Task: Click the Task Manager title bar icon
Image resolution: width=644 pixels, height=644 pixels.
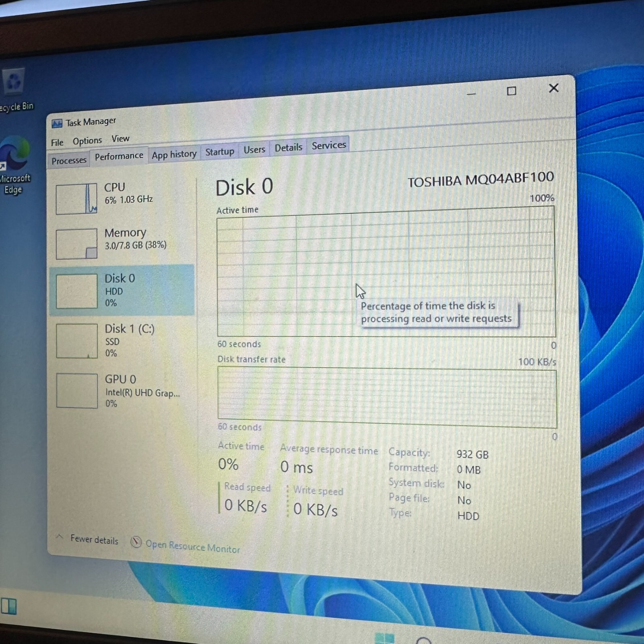Action: [x=57, y=124]
